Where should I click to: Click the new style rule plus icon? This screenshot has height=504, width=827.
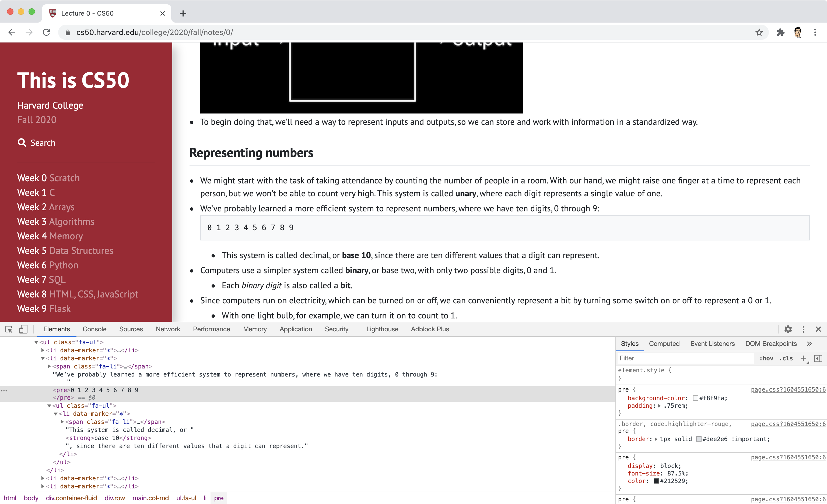pyautogui.click(x=803, y=358)
